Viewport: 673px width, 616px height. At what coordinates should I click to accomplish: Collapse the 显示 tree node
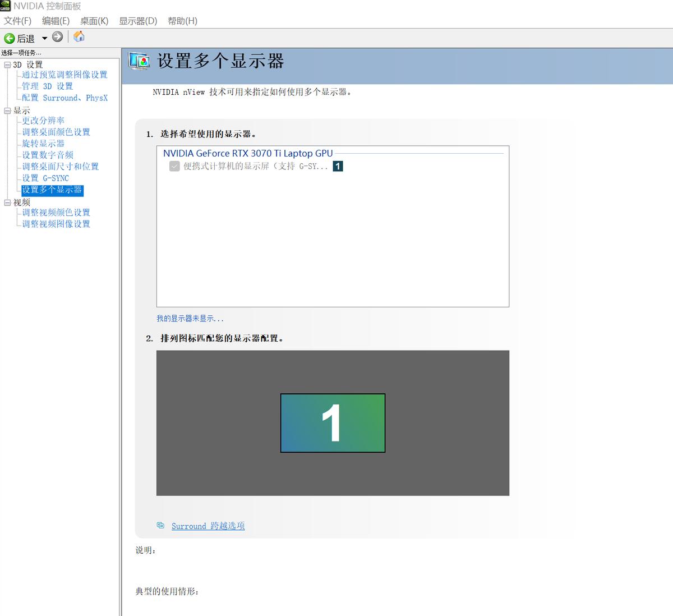[x=7, y=111]
